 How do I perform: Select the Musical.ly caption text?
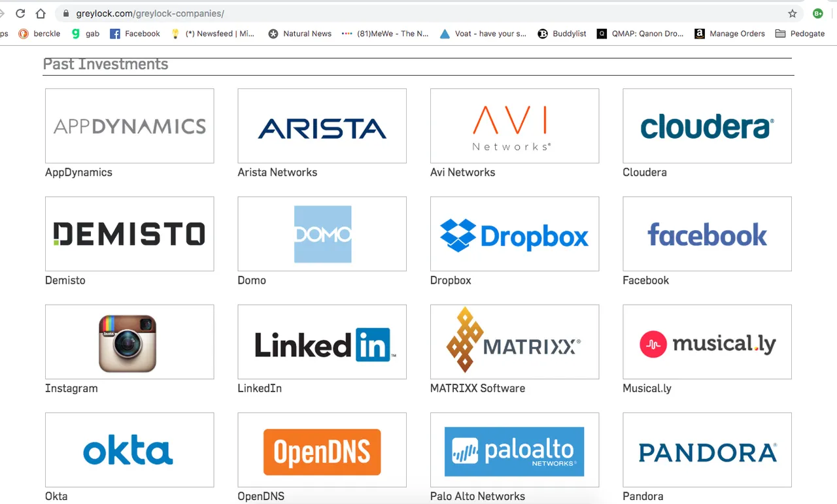click(x=647, y=388)
